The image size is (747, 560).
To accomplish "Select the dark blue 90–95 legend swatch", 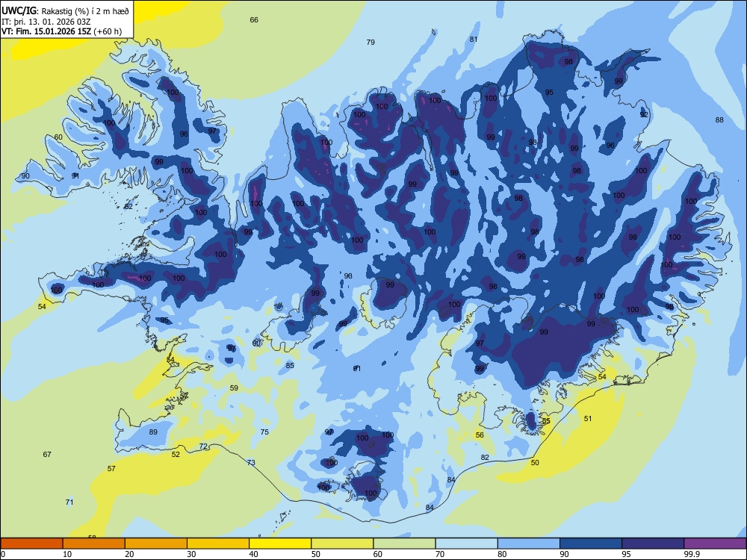I will click(x=591, y=544).
